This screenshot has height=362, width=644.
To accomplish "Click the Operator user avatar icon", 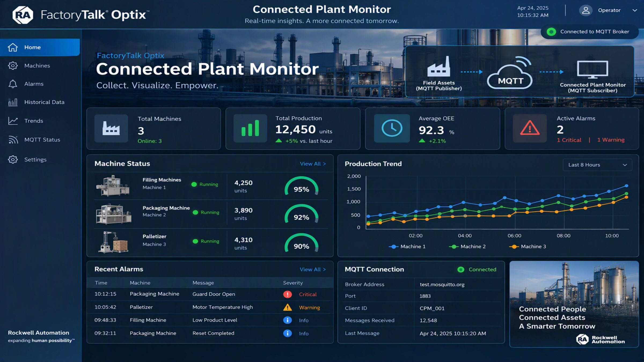I will [x=586, y=10].
